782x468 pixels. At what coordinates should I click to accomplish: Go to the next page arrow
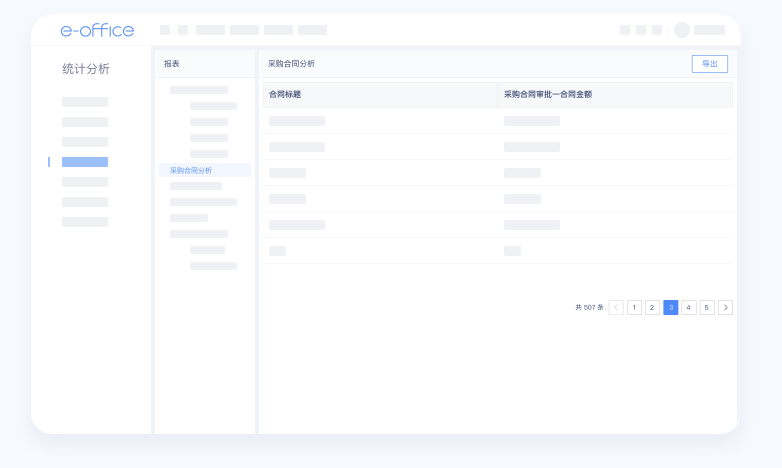click(x=725, y=307)
